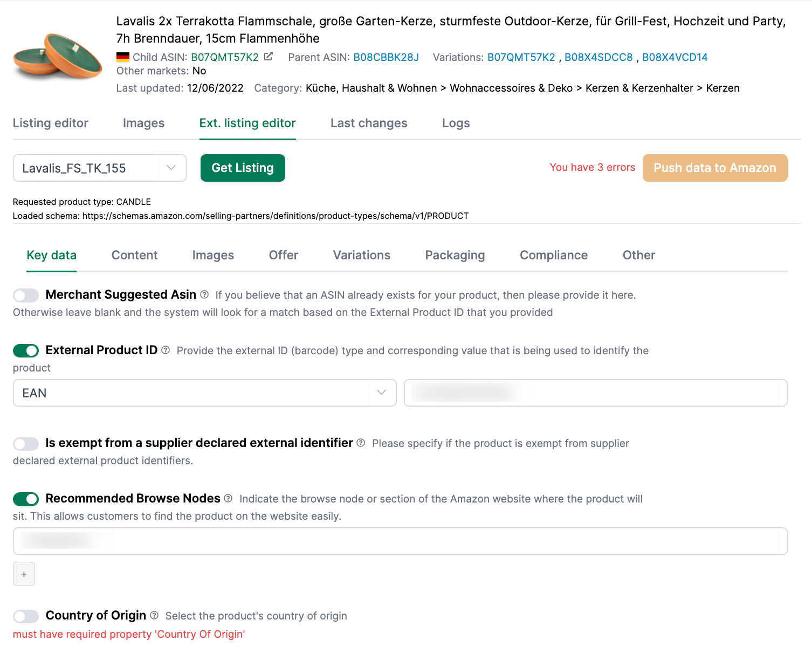Click the loaded schema URL text
812x647 pixels.
point(276,216)
